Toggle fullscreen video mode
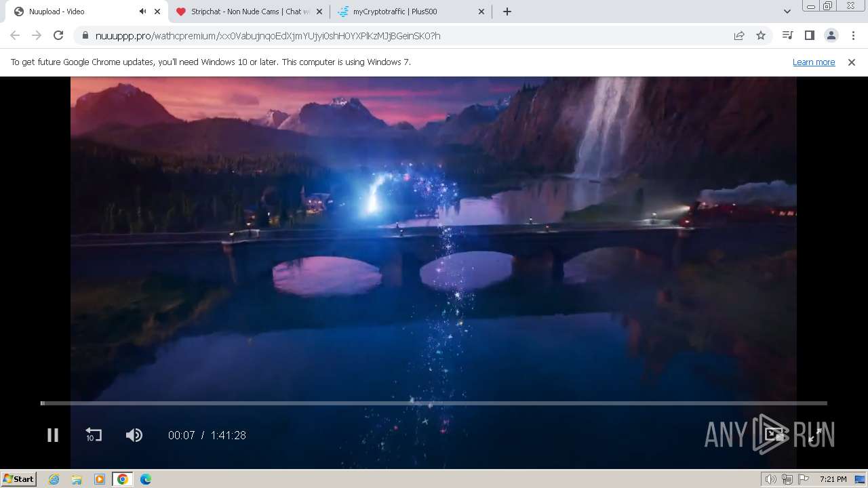 (815, 435)
